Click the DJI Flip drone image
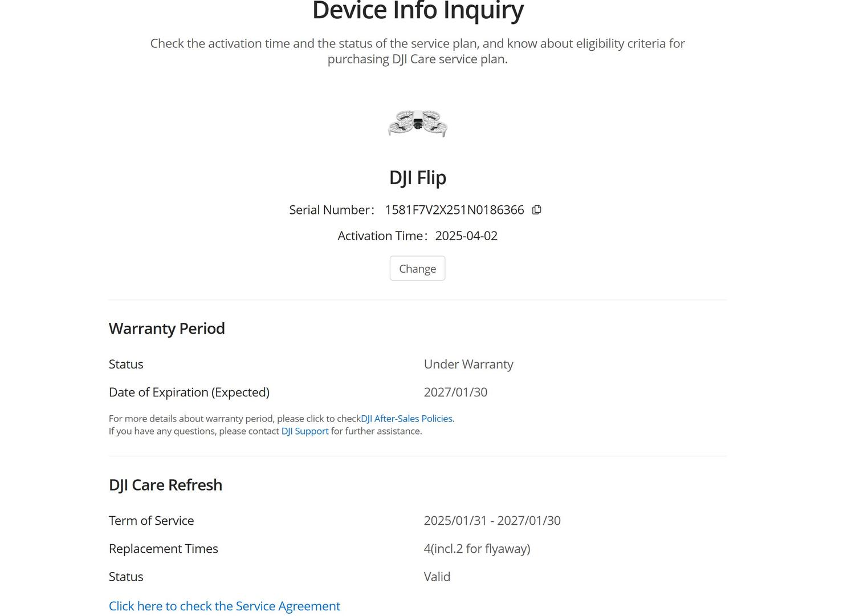This screenshot has width=868, height=616. click(x=417, y=123)
